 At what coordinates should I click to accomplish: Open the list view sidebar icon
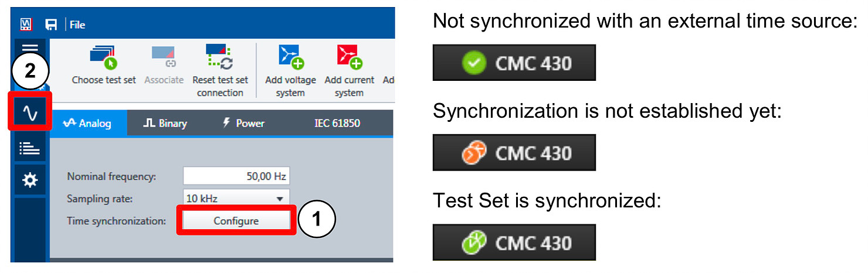click(30, 150)
